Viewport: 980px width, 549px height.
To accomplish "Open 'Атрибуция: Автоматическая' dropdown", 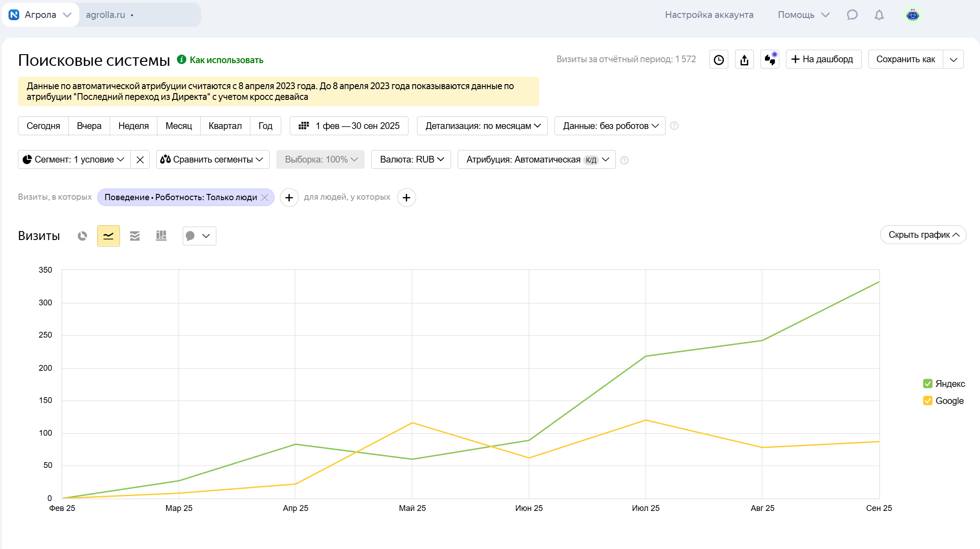I will pos(537,160).
